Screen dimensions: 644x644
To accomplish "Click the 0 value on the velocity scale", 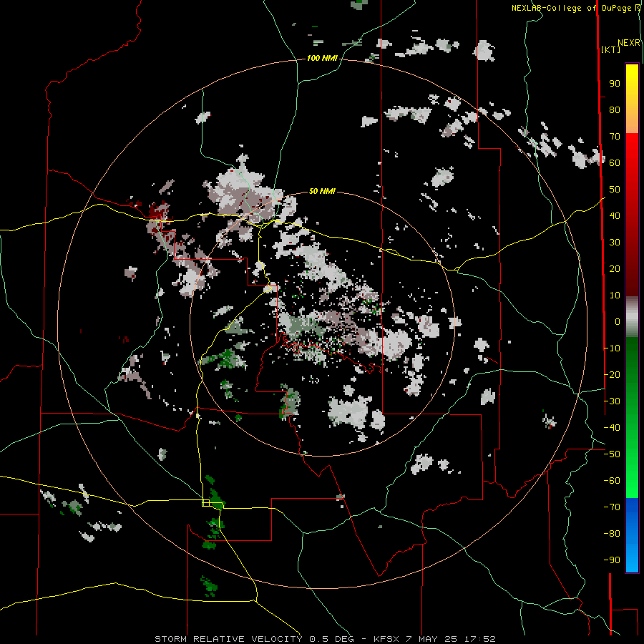I will click(x=618, y=322).
